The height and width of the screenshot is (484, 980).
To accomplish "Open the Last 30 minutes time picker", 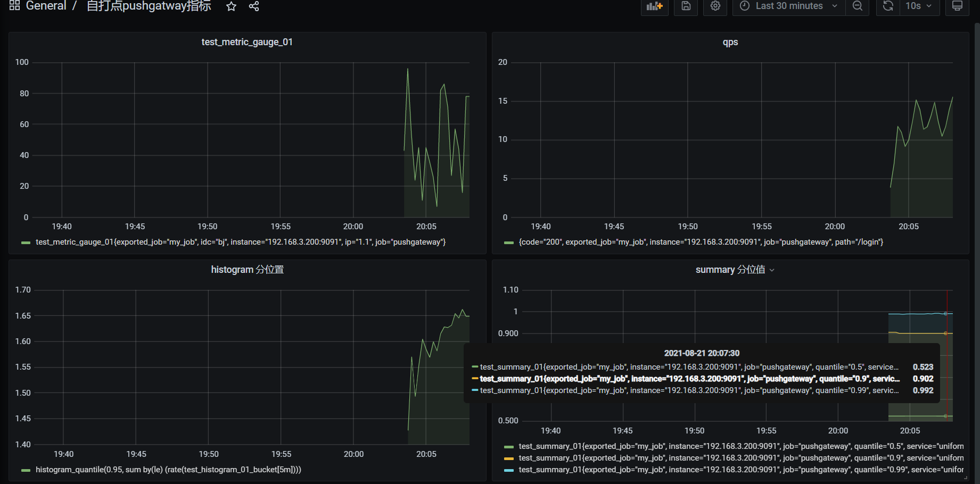I will click(789, 6).
